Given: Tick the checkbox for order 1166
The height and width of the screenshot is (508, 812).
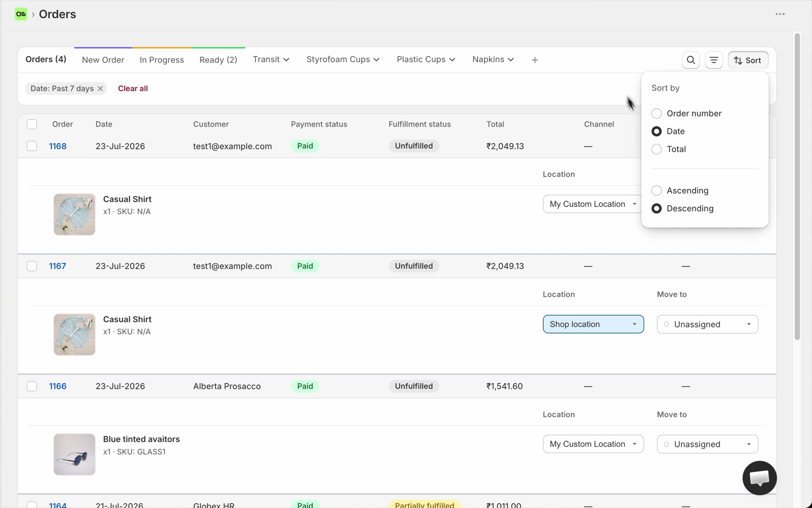Looking at the screenshot, I should click(32, 386).
